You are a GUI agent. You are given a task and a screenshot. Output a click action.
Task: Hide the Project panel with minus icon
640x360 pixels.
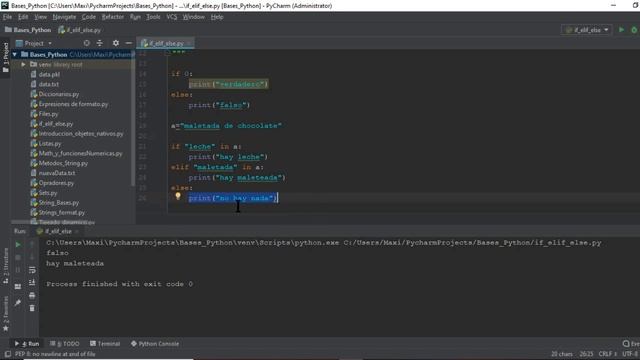coord(129,43)
